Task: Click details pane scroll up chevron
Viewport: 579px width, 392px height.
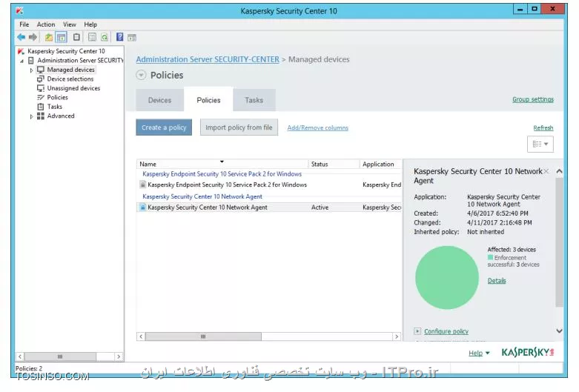Action: (x=559, y=171)
